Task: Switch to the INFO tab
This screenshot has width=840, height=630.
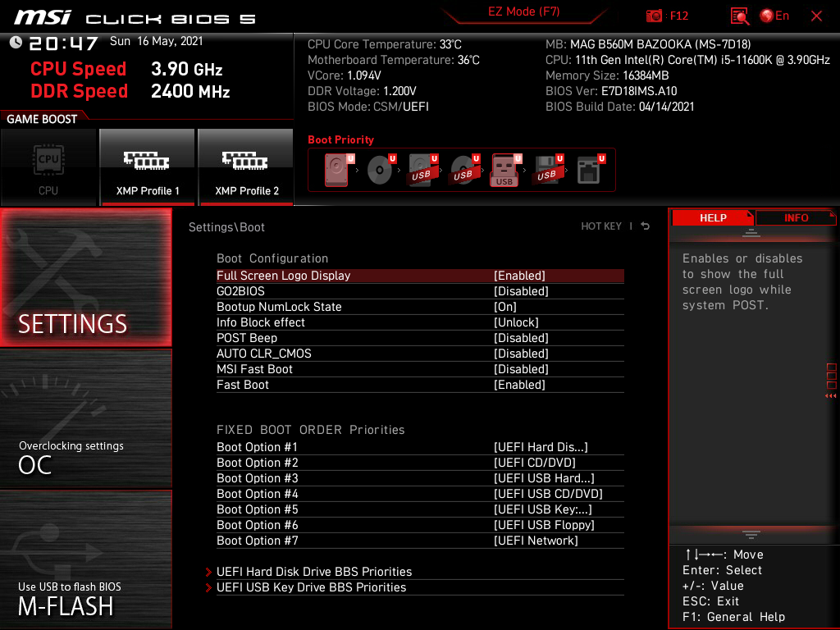Action: (x=796, y=217)
